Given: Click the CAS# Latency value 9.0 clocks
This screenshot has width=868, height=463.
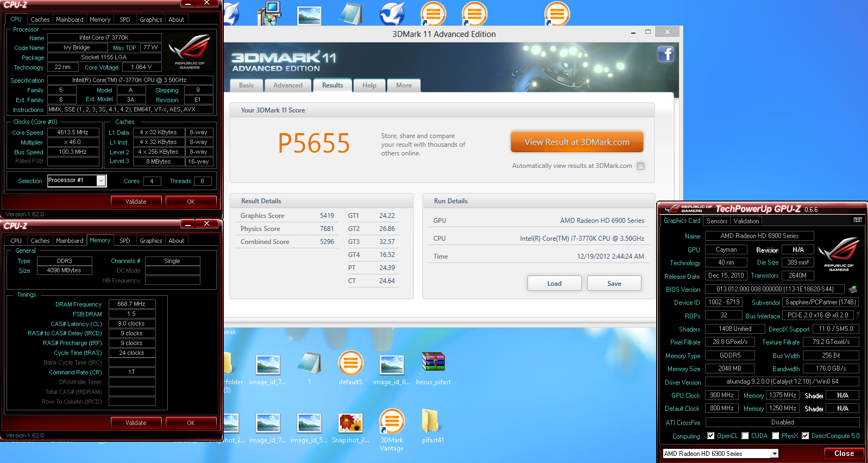Looking at the screenshot, I should tap(132, 323).
